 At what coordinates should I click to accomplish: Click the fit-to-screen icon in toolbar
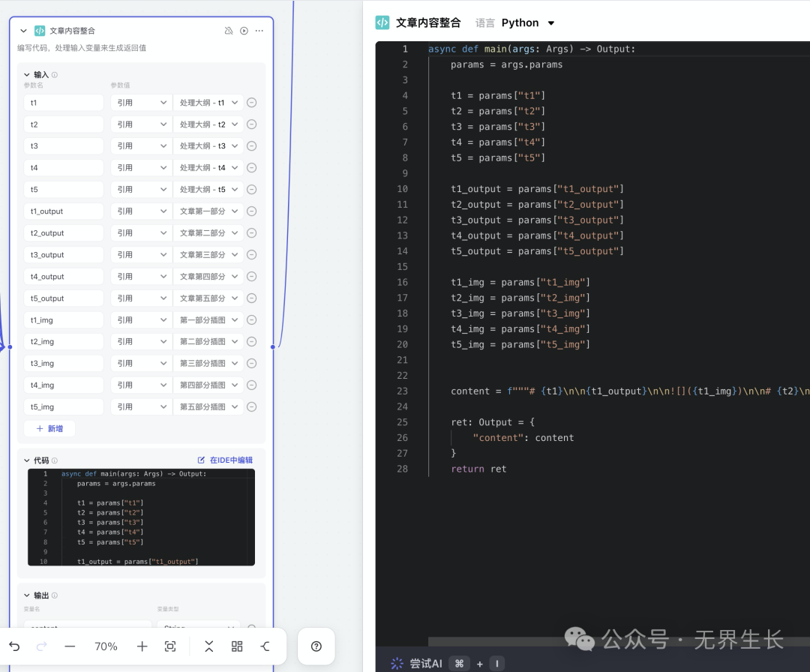(170, 646)
